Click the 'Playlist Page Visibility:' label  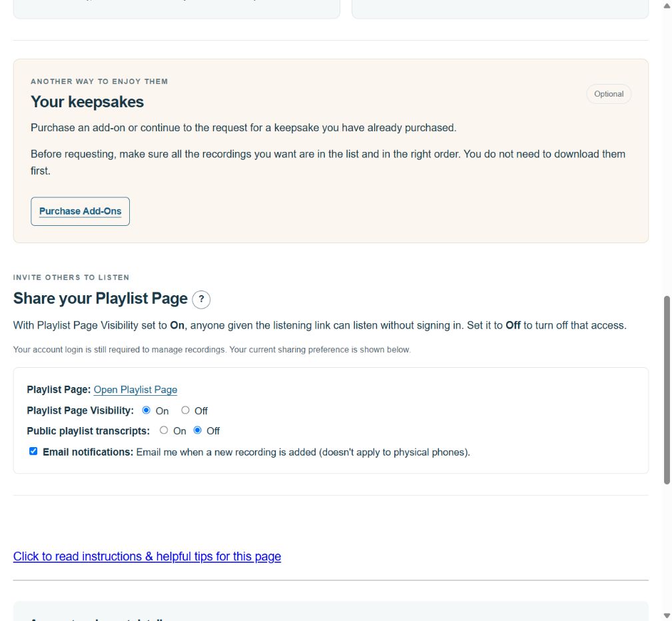pyautogui.click(x=80, y=410)
